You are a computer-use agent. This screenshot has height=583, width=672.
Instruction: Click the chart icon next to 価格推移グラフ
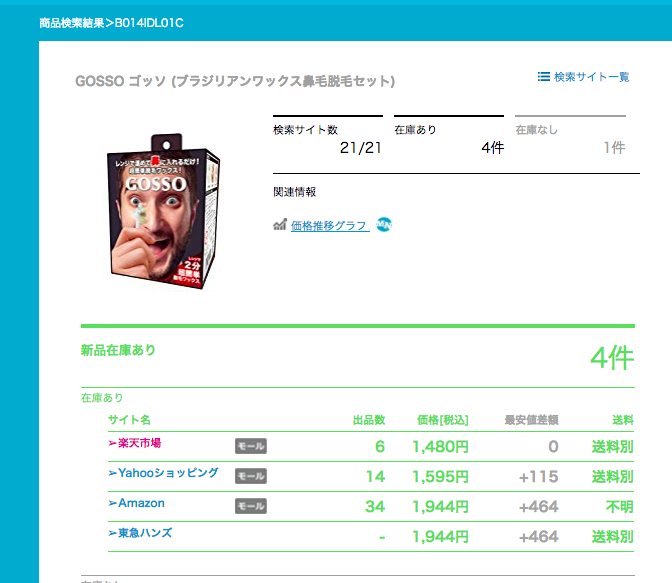[x=280, y=225]
